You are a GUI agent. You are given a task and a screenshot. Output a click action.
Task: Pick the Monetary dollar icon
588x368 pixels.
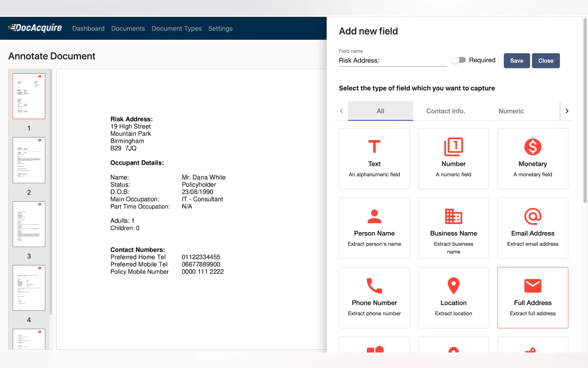(532, 146)
